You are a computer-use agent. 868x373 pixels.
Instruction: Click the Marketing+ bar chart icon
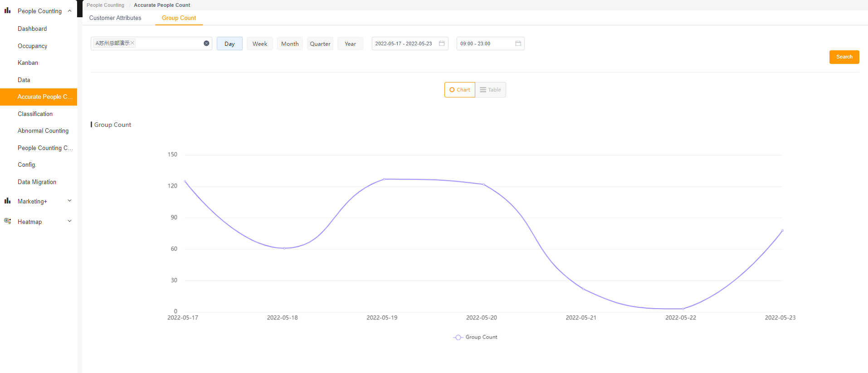(x=7, y=201)
